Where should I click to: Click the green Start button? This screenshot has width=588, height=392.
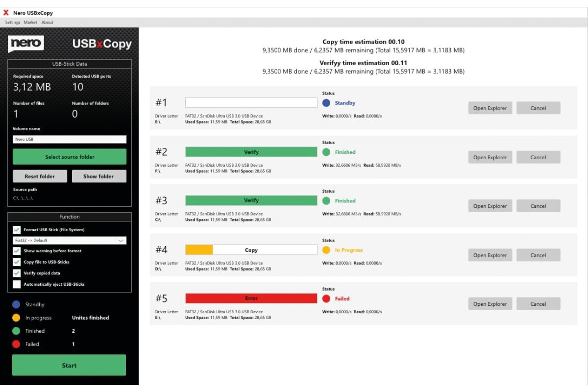69,365
